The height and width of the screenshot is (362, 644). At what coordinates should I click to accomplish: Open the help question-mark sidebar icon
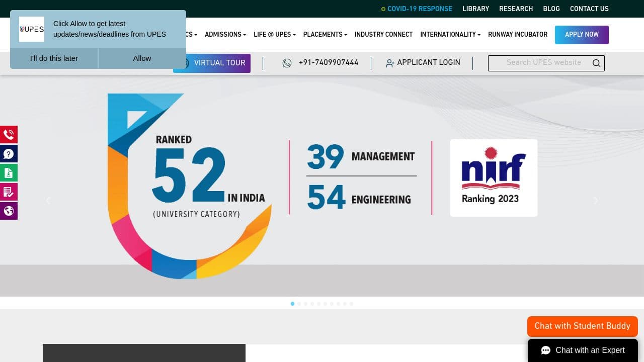(9, 153)
